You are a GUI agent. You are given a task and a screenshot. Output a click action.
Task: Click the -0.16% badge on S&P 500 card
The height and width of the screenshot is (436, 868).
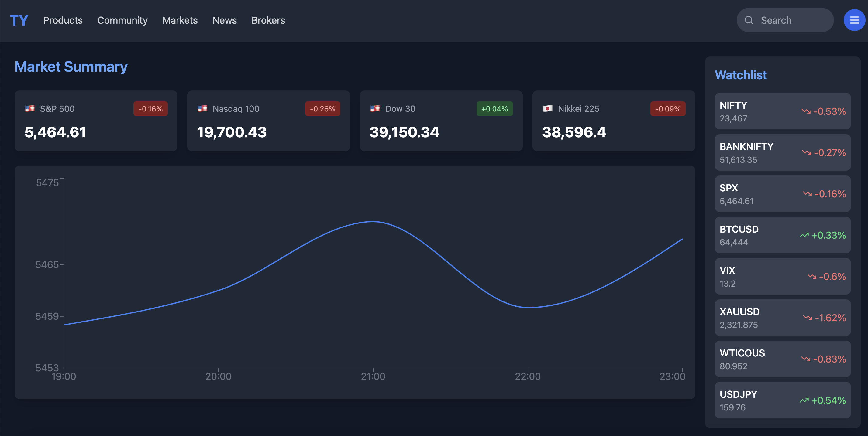[150, 108]
